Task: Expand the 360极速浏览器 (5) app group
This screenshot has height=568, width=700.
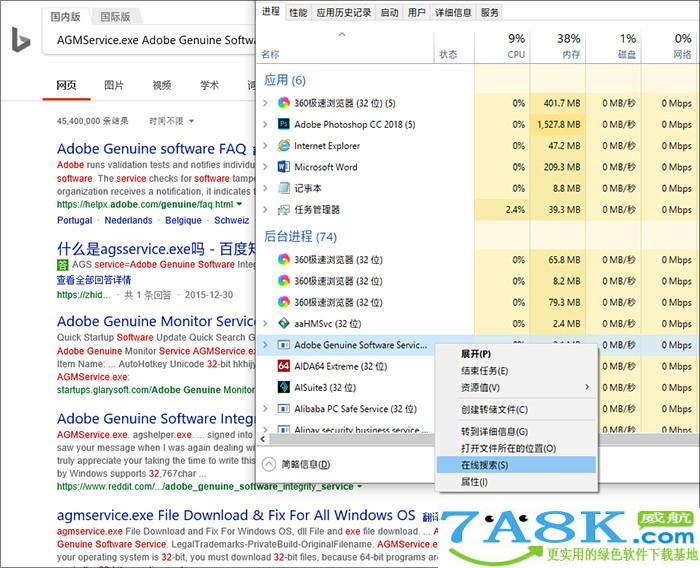Action: [x=266, y=103]
